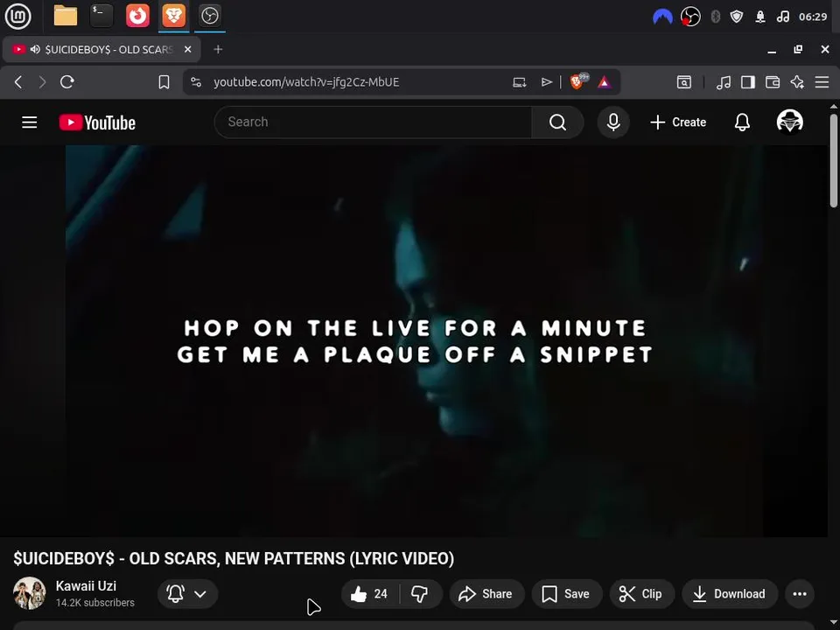Click the Download button
Screen dimensions: 840x630
coord(730,593)
